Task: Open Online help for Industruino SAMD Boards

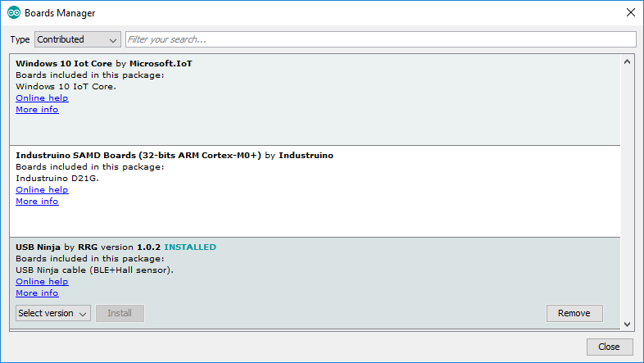Action: [x=42, y=190]
